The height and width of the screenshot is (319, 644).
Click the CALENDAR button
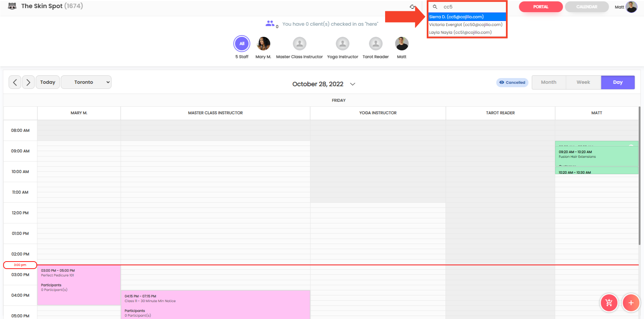587,7
